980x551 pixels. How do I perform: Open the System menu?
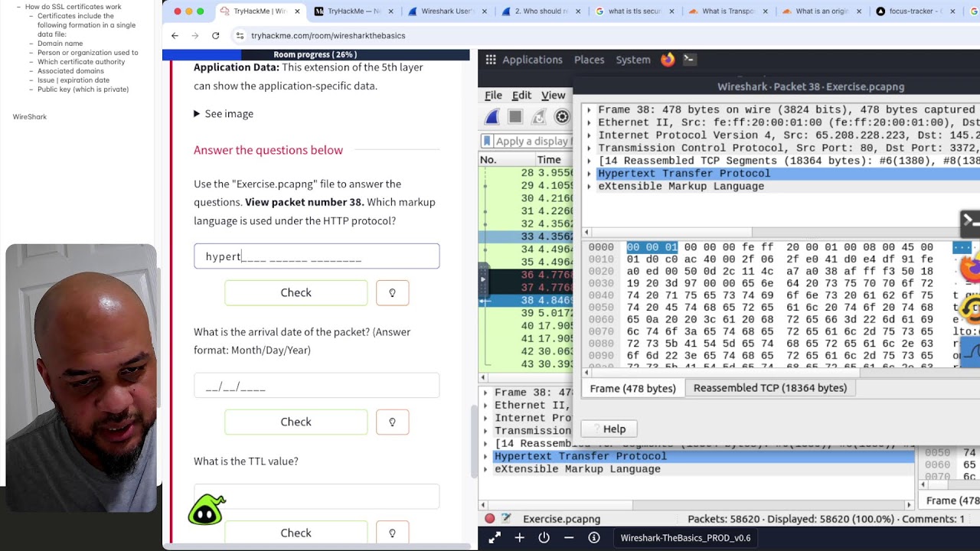coord(633,59)
